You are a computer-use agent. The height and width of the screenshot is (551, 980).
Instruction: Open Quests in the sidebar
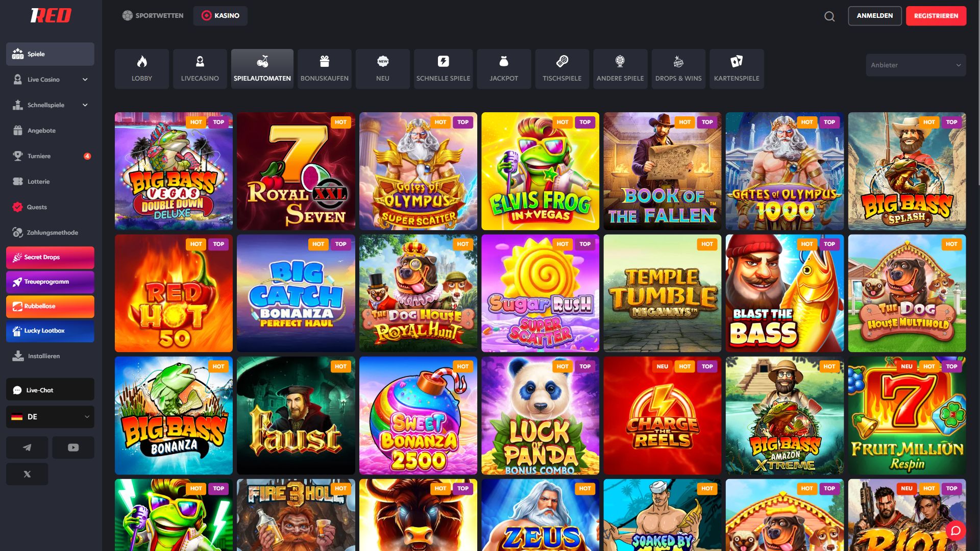[x=50, y=207]
